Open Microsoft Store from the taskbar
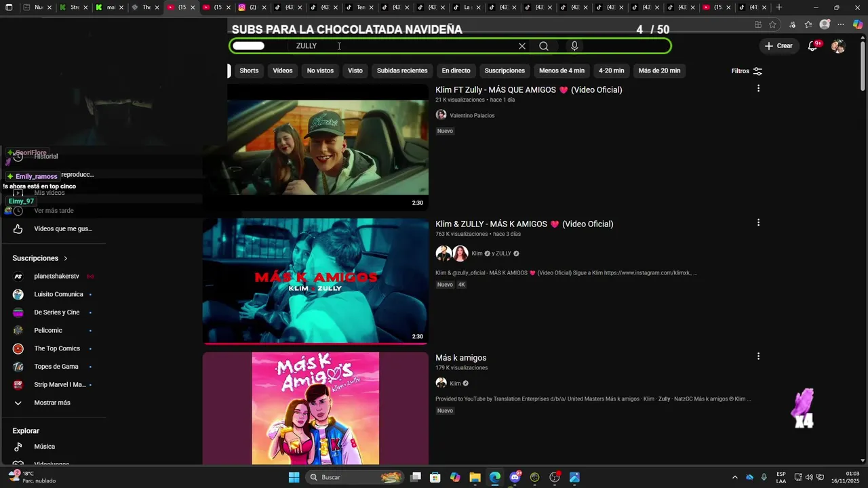The image size is (868, 488). [x=435, y=477]
